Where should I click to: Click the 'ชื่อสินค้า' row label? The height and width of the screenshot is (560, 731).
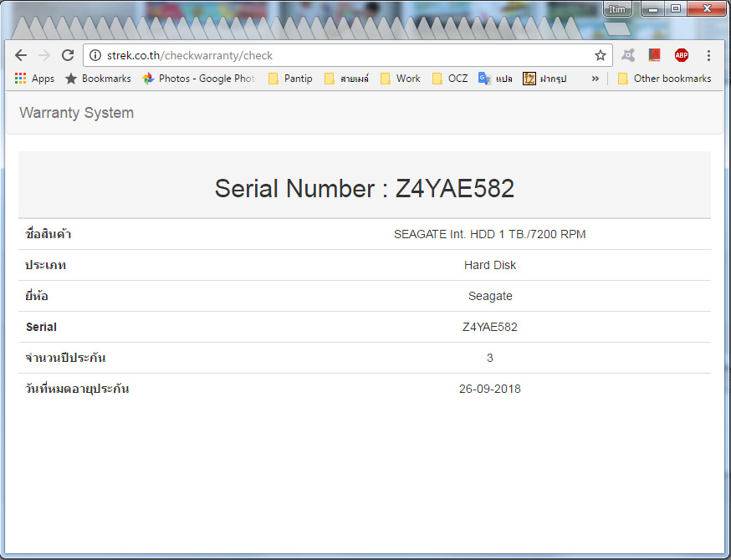pos(49,234)
